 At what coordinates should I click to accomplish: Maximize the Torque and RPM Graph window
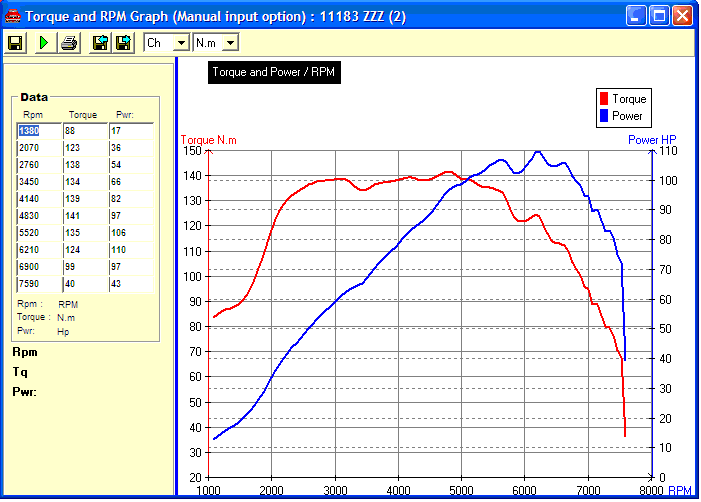659,16
